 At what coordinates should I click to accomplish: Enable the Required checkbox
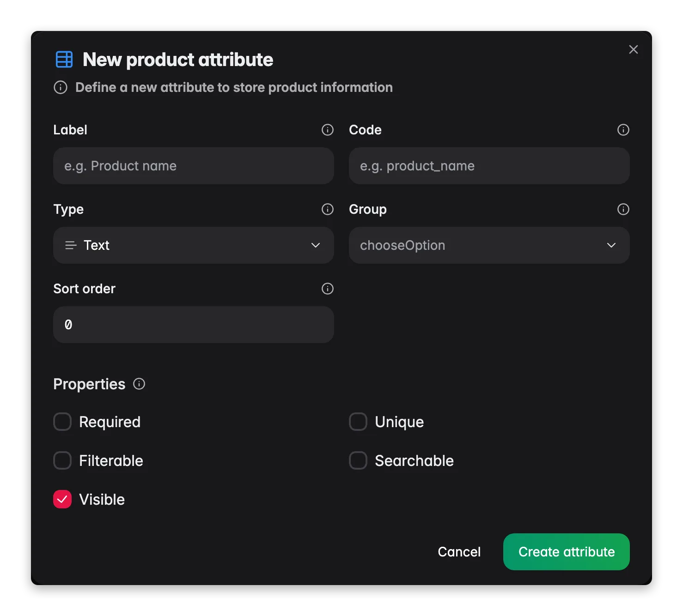62,422
